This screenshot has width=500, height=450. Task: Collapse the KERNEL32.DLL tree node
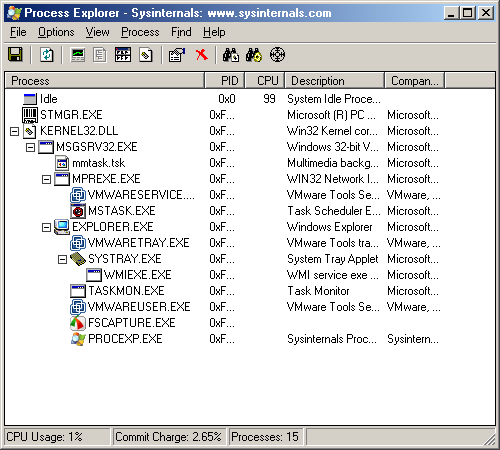[x=14, y=131]
